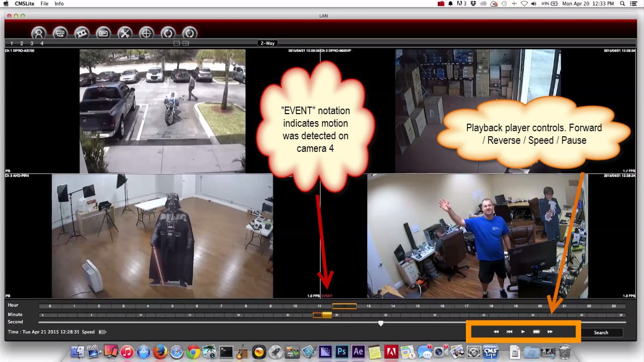The width and height of the screenshot is (644, 362).
Task: Click the circular refresh toolbar icon
Action: (168, 34)
